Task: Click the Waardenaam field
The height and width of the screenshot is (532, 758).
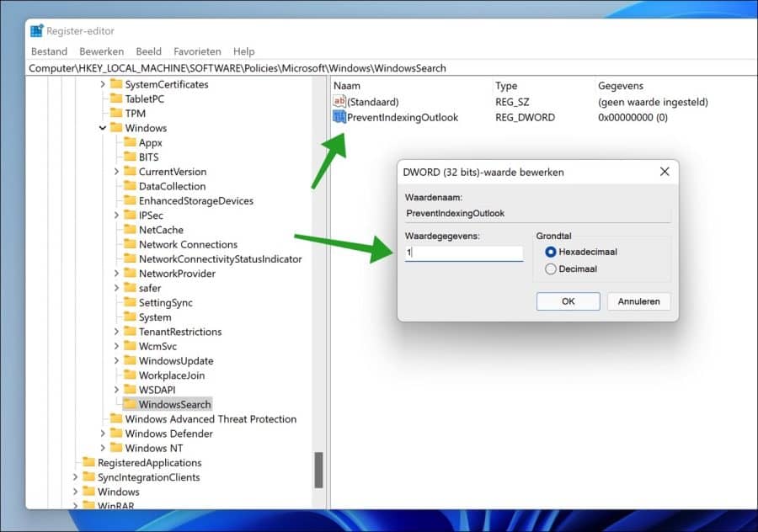Action: (537, 214)
